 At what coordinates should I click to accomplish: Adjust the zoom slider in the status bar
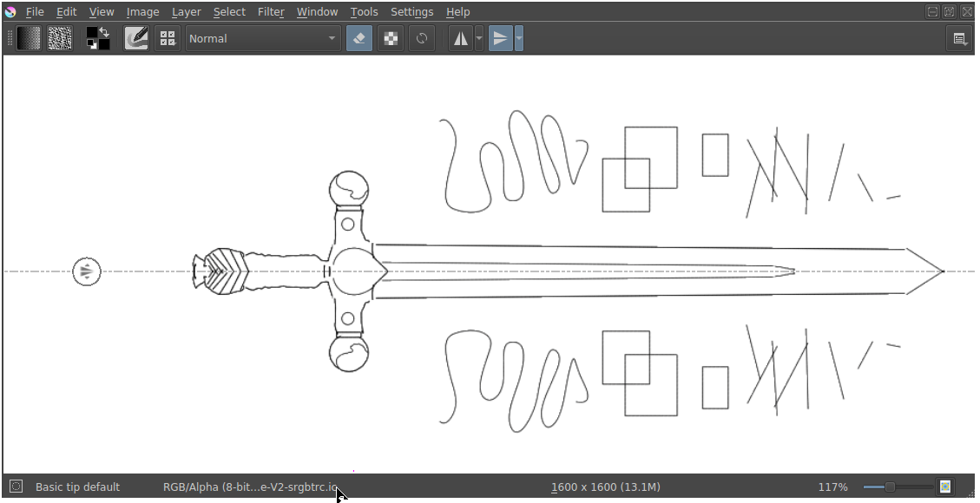889,487
